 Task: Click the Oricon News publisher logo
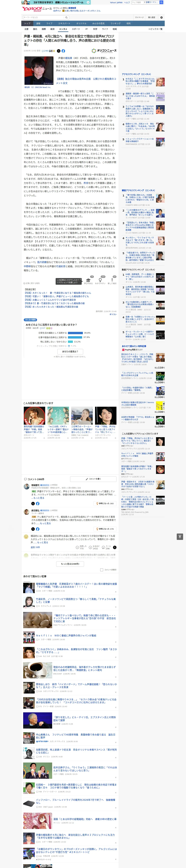tap(104, 51)
